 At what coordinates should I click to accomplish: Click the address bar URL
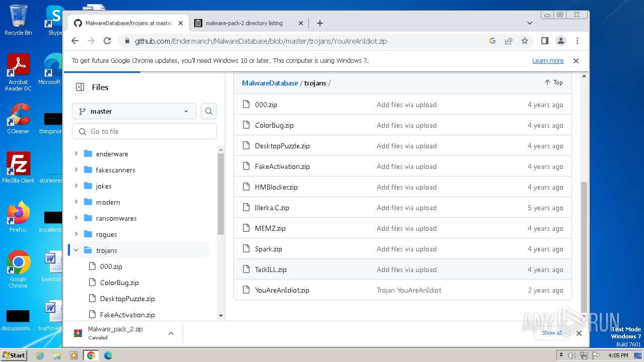coord(261,41)
